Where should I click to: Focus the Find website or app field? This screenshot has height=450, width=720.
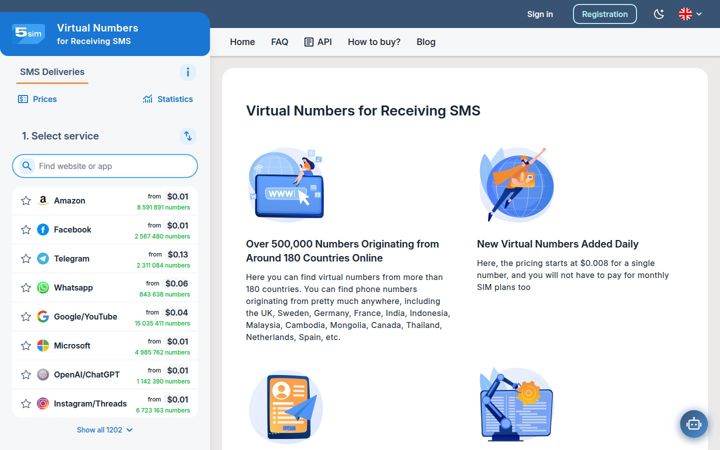(105, 166)
